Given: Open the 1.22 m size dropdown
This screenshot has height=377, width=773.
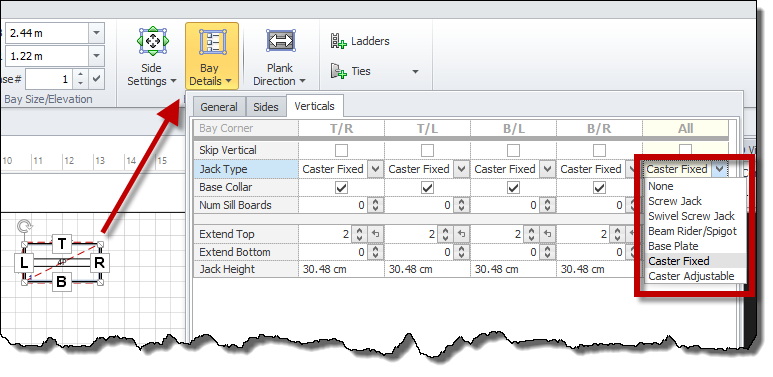Looking at the screenshot, I should point(96,56).
